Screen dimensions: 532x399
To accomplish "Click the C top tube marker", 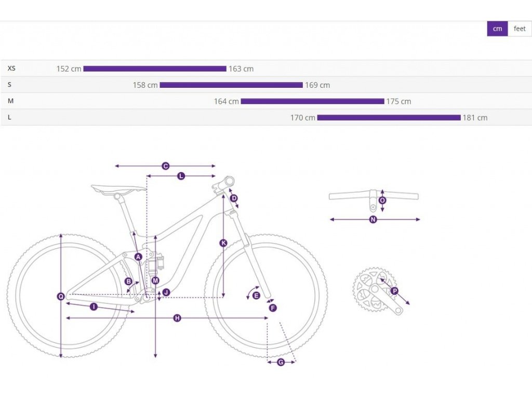I will [165, 166].
